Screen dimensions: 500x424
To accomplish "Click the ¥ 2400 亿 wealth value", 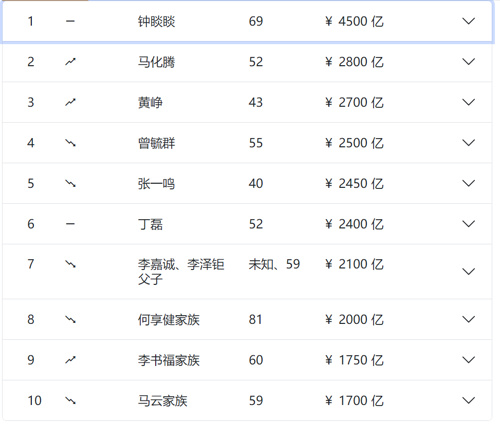I will click(354, 224).
